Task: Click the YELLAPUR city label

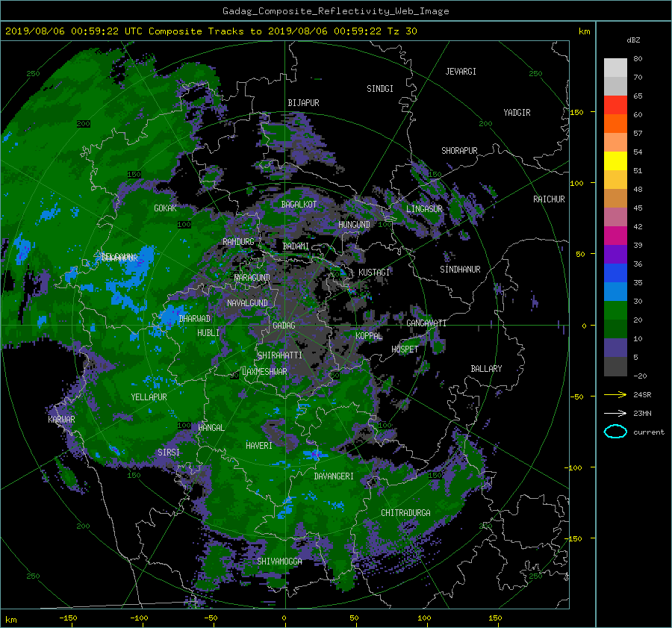Action: (x=149, y=397)
